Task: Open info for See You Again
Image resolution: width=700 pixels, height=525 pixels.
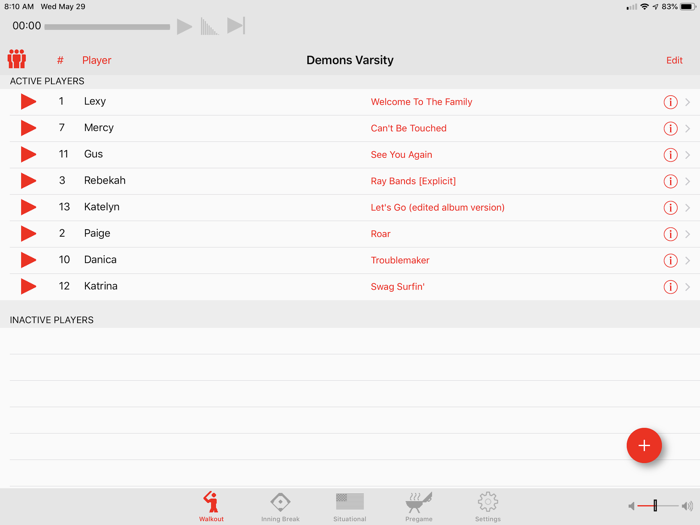Action: (x=670, y=155)
